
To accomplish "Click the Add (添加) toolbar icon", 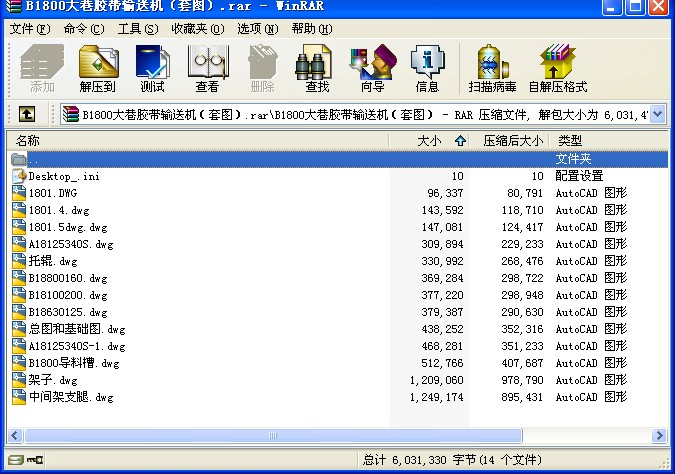I will click(x=42, y=68).
